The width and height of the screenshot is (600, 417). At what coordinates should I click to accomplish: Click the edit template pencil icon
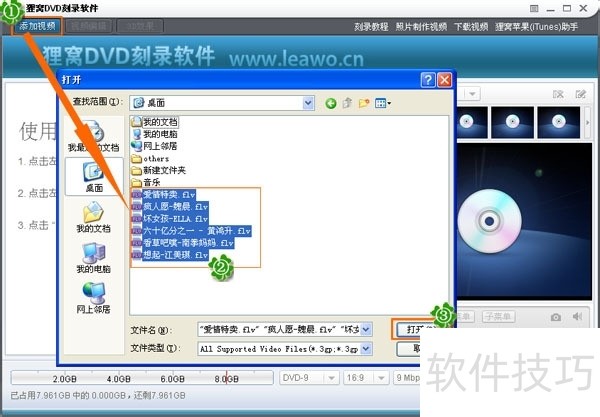tap(580, 94)
